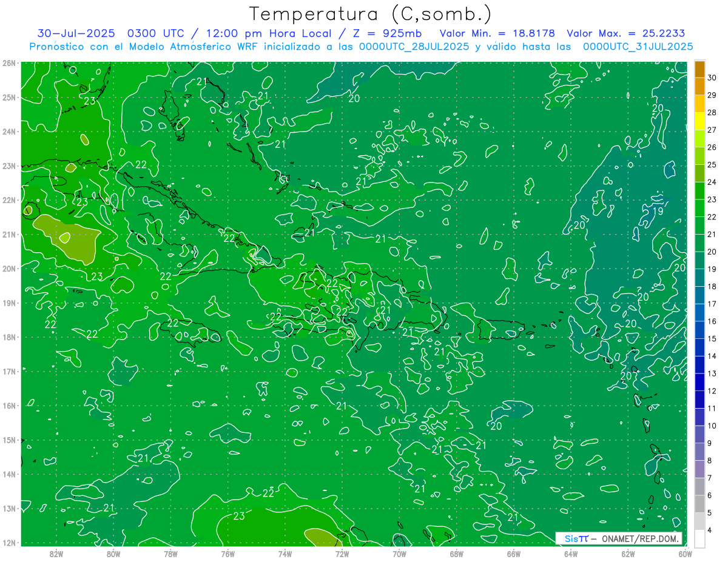
Task: Click the color scale segment between 25 and 26
Action: click(699, 156)
